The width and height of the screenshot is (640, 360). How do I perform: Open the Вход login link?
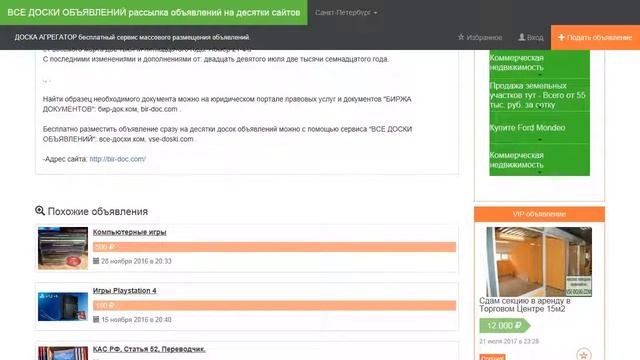pyautogui.click(x=531, y=37)
